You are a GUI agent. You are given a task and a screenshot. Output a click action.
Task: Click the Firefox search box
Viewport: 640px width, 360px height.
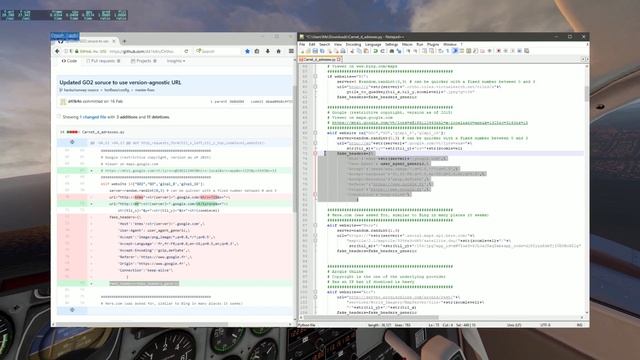[218, 51]
